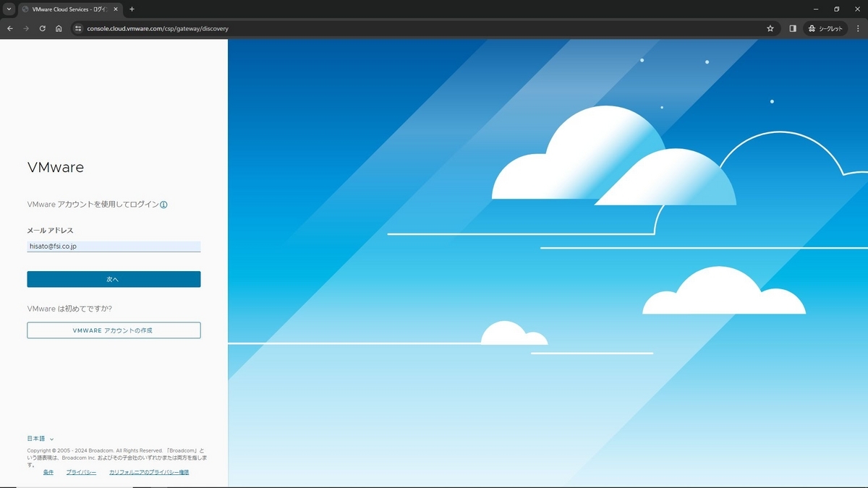Open the 条件 terms link
This screenshot has height=488, width=868.
48,472
